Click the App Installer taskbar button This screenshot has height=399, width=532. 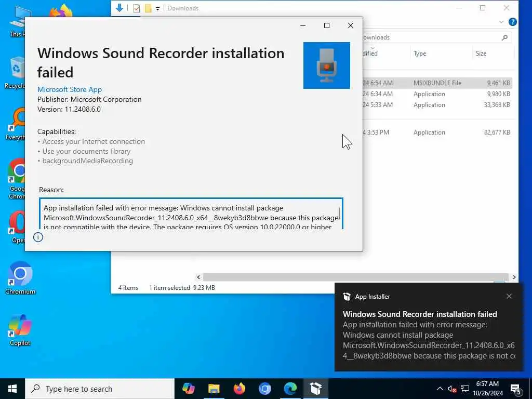315,389
